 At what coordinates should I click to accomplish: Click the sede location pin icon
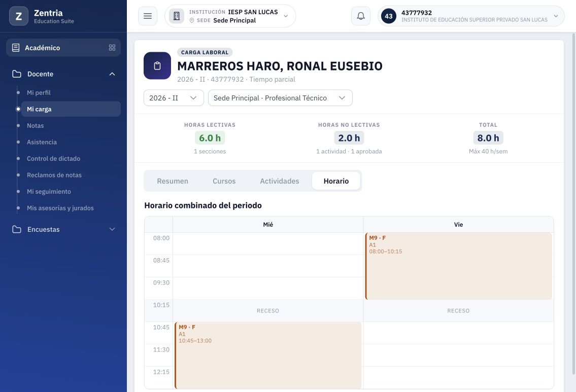point(192,21)
